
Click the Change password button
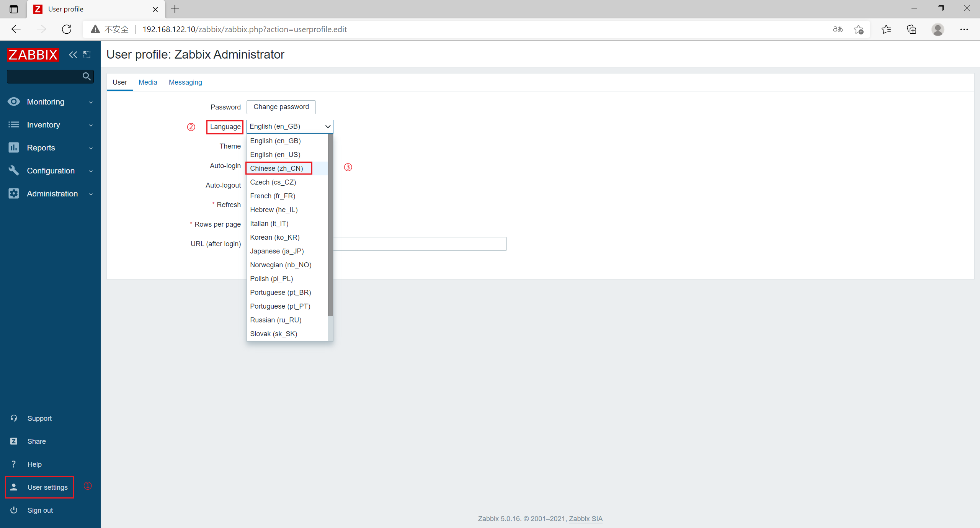coord(281,107)
